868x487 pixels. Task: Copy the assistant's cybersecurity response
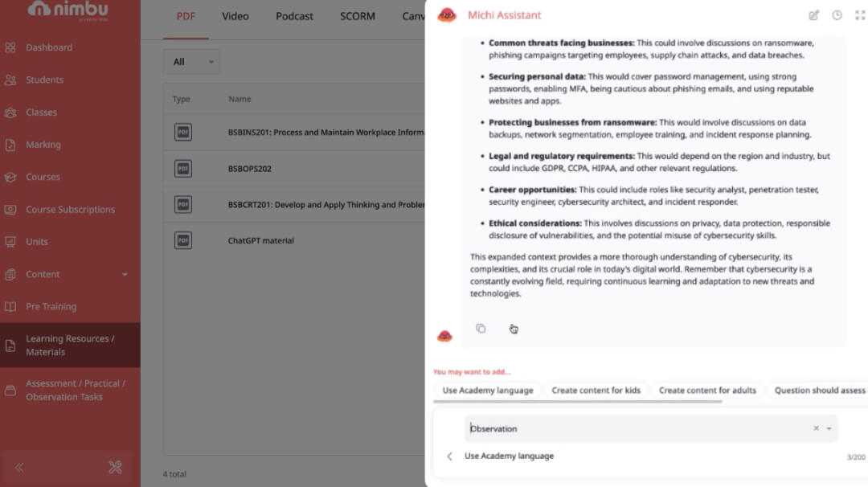pos(481,329)
